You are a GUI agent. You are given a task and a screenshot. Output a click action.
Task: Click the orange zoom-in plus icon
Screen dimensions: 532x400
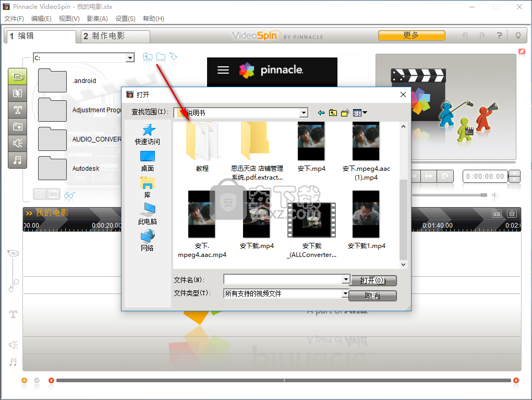tap(24, 380)
